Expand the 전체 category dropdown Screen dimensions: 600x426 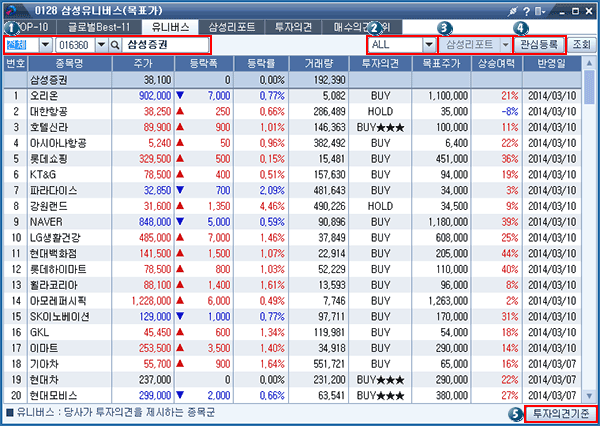(46, 45)
